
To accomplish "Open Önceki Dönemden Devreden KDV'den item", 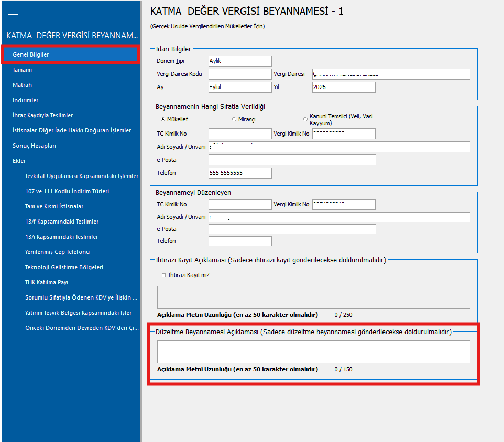I will click(82, 328).
